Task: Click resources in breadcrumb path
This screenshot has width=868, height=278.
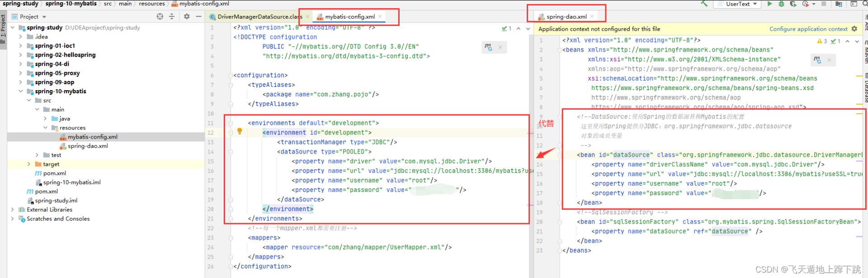Action: coord(152,4)
